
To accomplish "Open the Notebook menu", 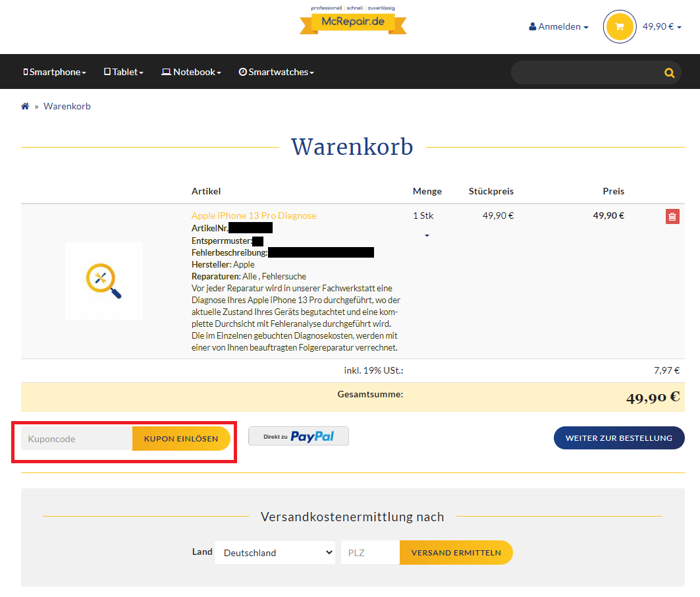I will 191,72.
